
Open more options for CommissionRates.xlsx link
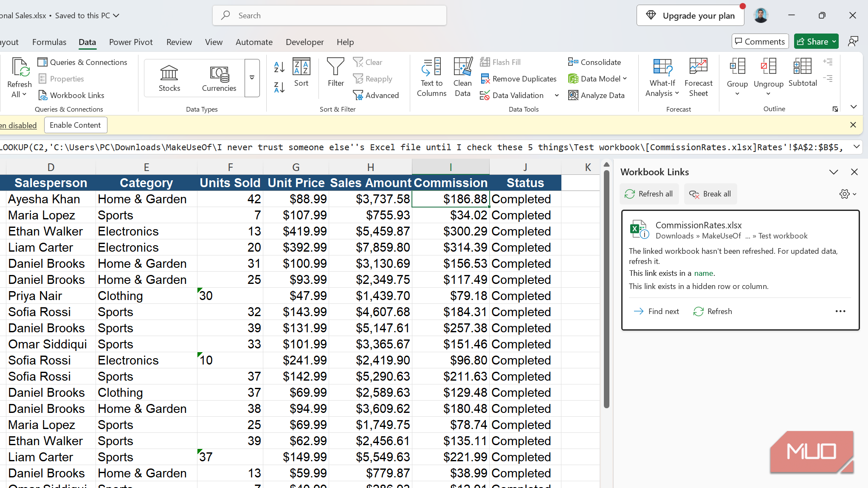point(840,311)
